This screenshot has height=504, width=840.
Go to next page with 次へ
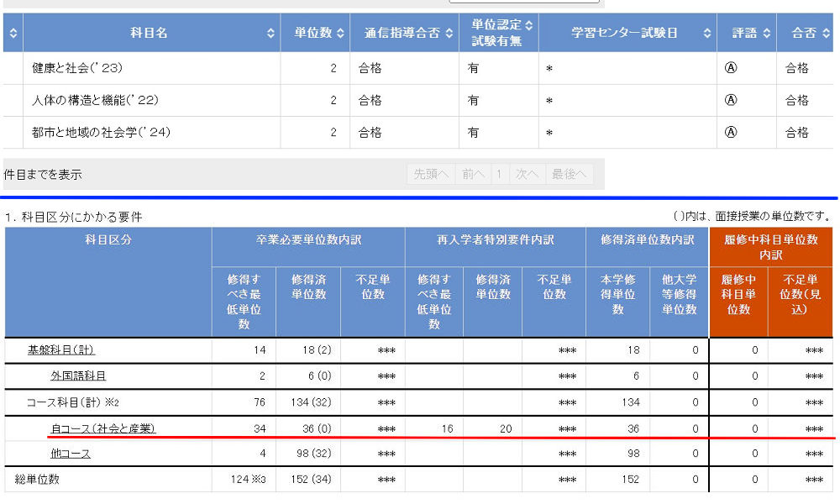(x=526, y=175)
